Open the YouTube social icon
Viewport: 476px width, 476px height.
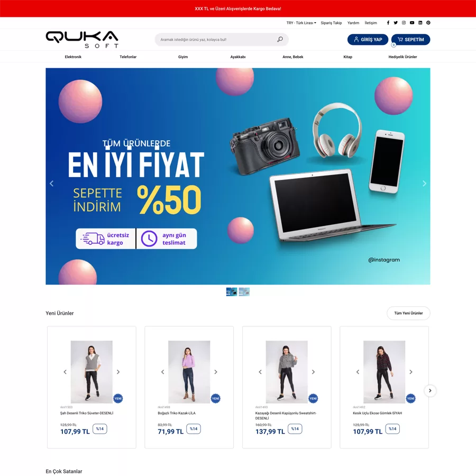tap(412, 23)
